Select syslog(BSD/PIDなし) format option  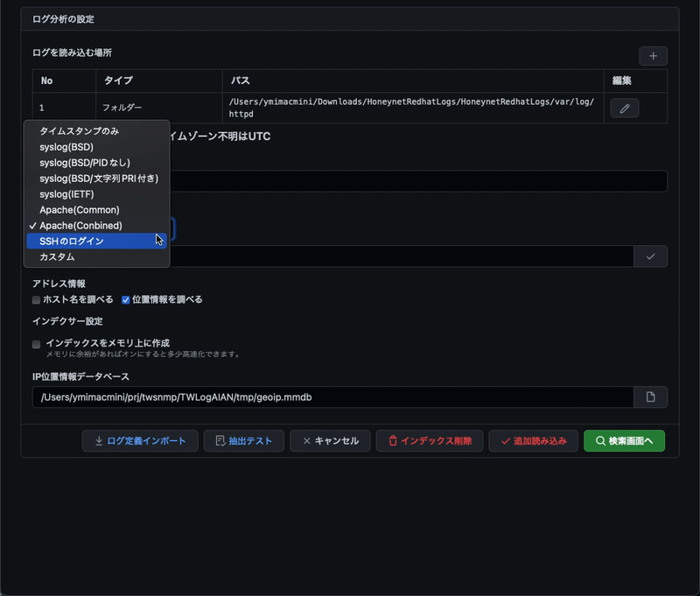(x=84, y=163)
